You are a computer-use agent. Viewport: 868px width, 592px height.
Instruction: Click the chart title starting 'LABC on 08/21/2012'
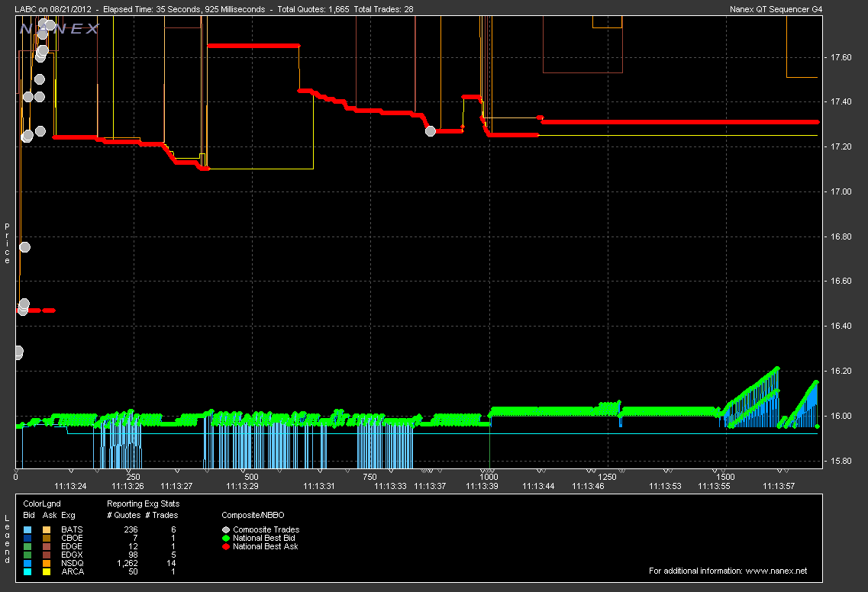(214, 9)
